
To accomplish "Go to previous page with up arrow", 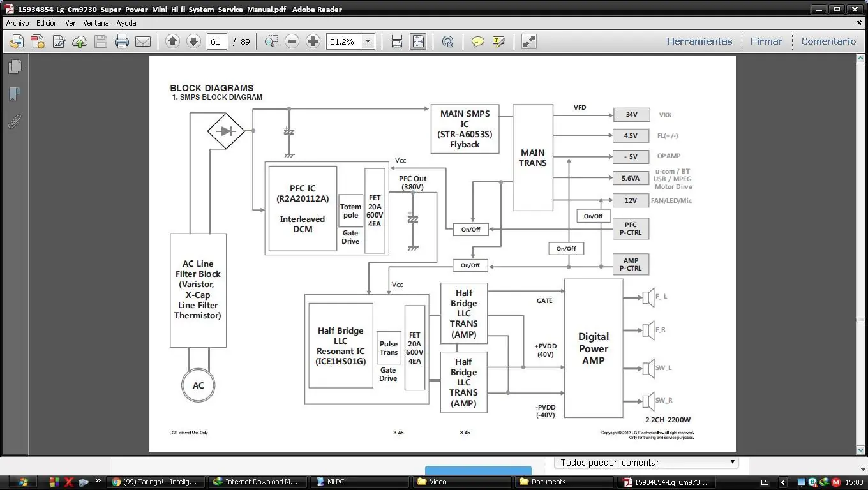I will 172,41.
